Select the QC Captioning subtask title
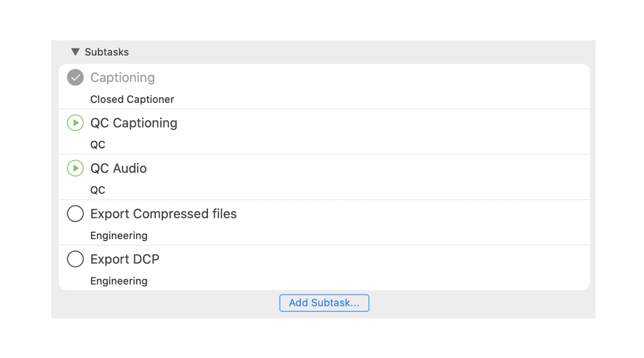644x358 pixels. 134,123
